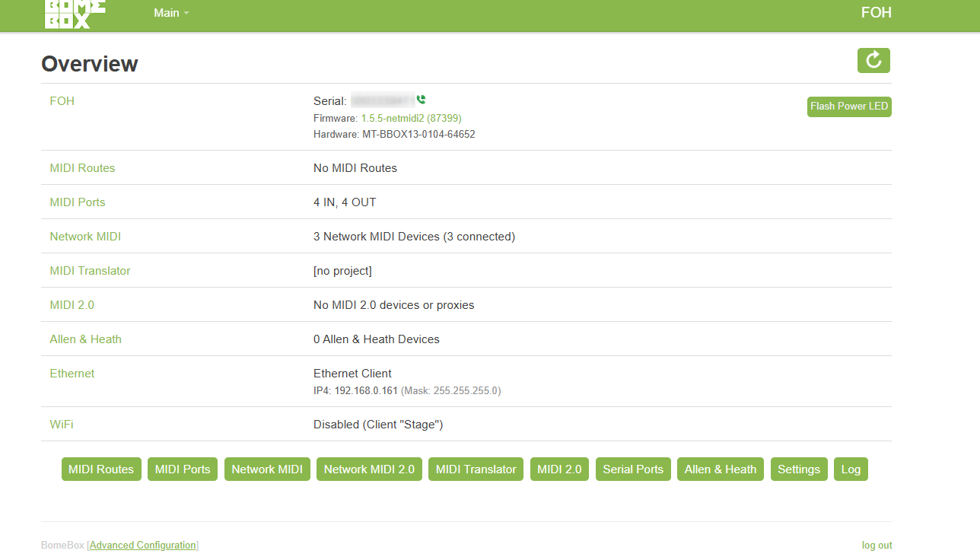Click WiFi status "Disabled (Client "Stage")"
Viewport: 980px width, 560px height.
point(378,424)
